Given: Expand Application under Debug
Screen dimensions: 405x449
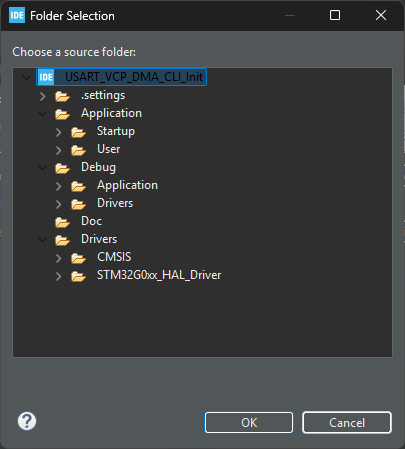Looking at the screenshot, I should click(x=58, y=186).
